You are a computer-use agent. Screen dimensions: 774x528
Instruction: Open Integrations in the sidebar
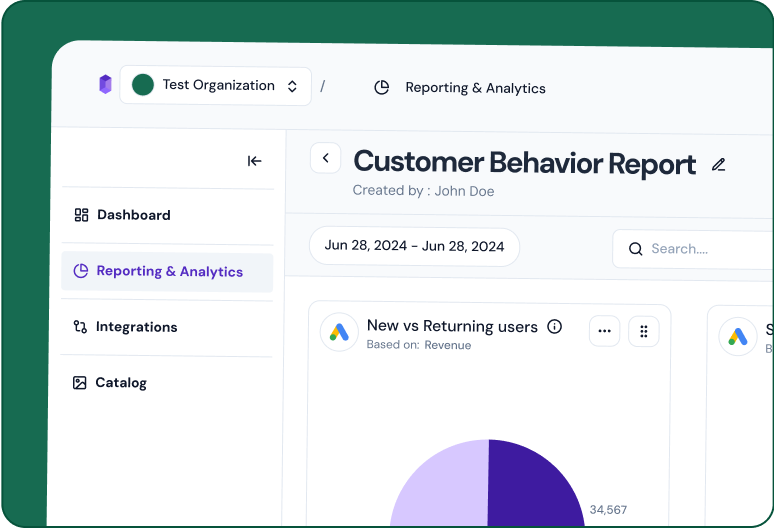(167, 327)
